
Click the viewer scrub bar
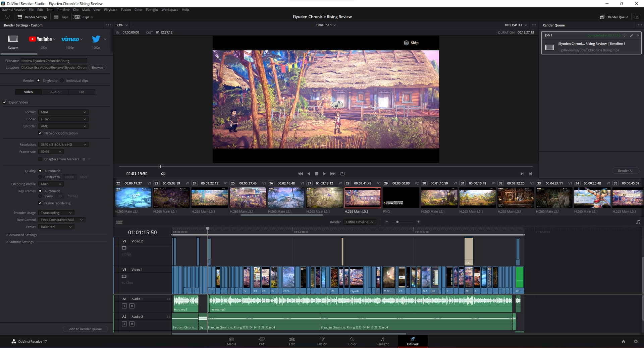click(x=326, y=166)
